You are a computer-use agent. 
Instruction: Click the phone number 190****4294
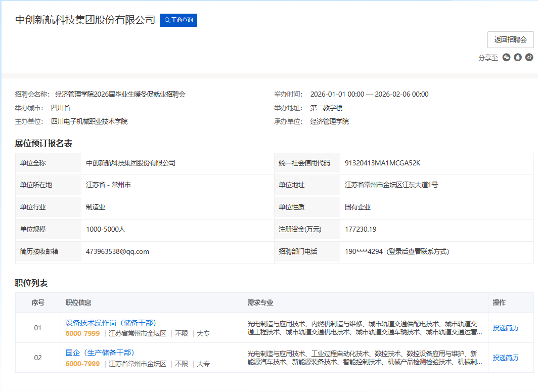coord(364,251)
